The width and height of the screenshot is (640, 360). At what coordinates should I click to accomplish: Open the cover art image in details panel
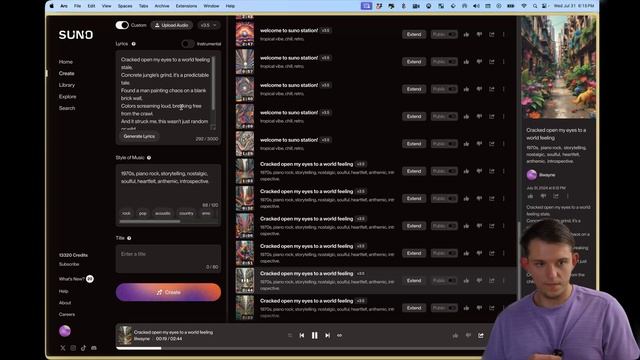(x=558, y=67)
